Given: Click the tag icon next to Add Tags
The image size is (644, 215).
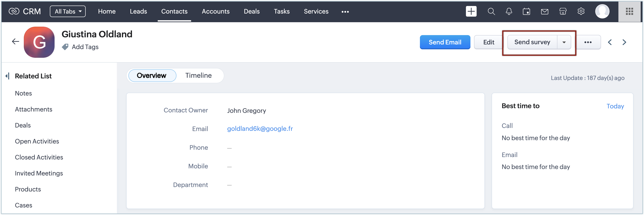Looking at the screenshot, I should pyautogui.click(x=65, y=47).
